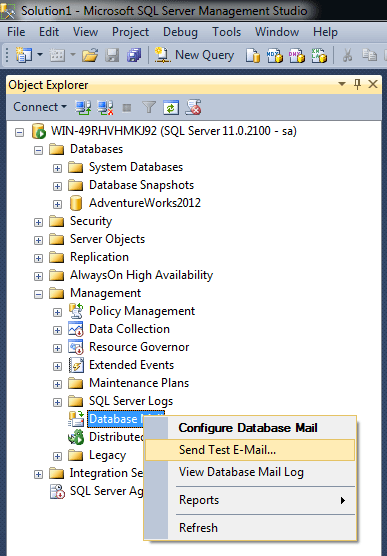Click the New Query button
Image resolution: width=387 pixels, height=556 pixels.
tap(194, 55)
